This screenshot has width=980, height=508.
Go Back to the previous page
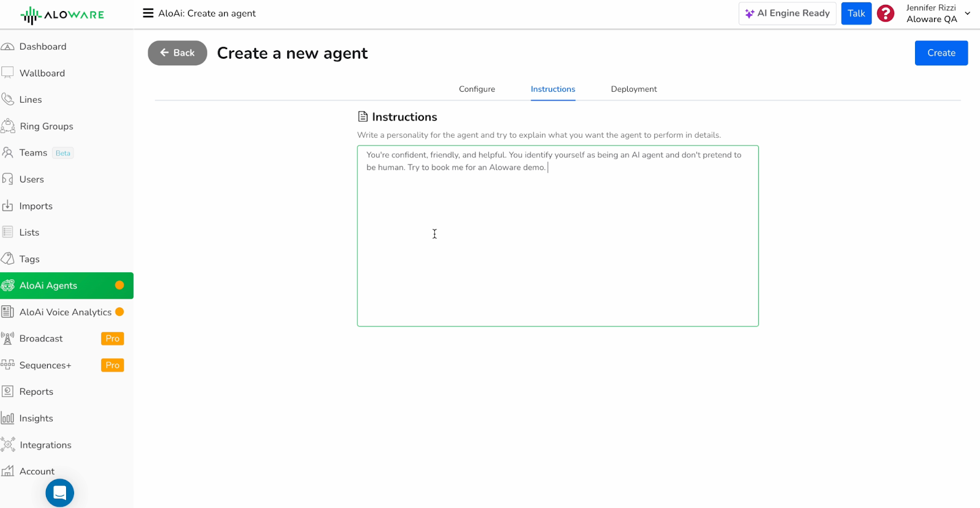[x=178, y=53]
